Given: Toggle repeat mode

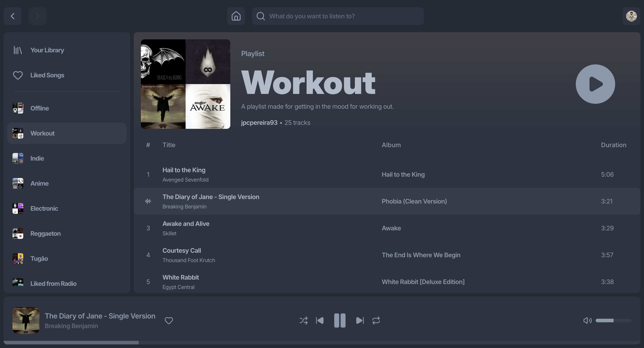Looking at the screenshot, I should click(376, 320).
